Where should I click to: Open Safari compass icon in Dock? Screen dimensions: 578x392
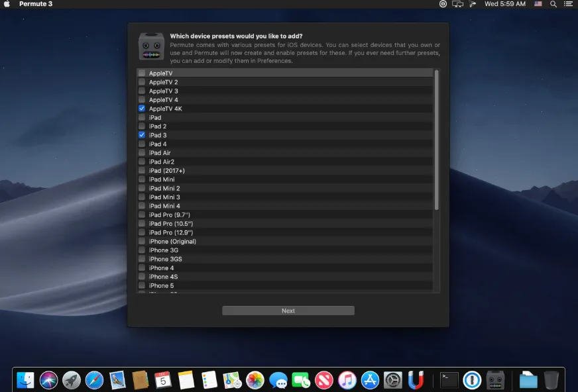click(x=94, y=380)
